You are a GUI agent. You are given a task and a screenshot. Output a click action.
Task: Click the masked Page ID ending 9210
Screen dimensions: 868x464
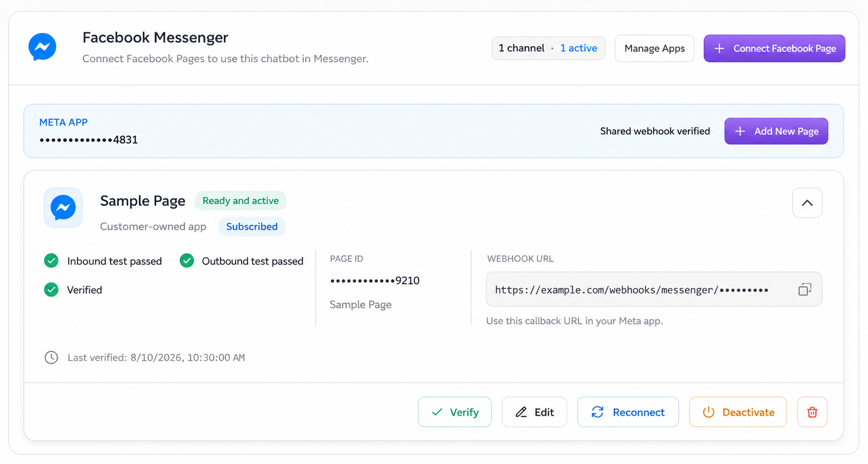pos(375,281)
